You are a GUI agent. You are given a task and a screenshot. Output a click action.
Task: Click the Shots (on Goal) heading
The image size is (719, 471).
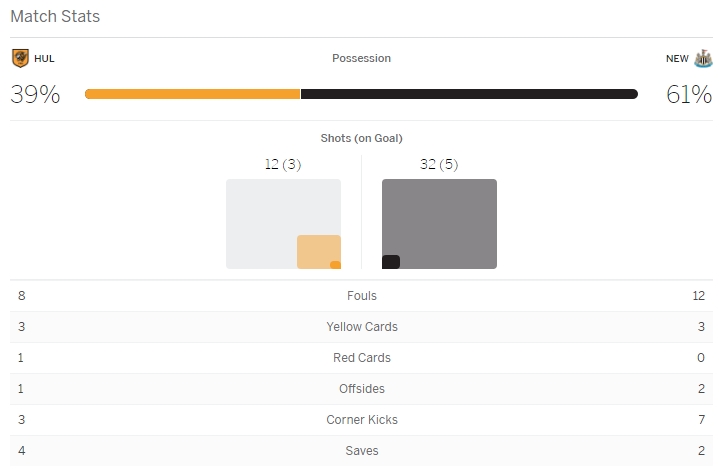tap(361, 138)
